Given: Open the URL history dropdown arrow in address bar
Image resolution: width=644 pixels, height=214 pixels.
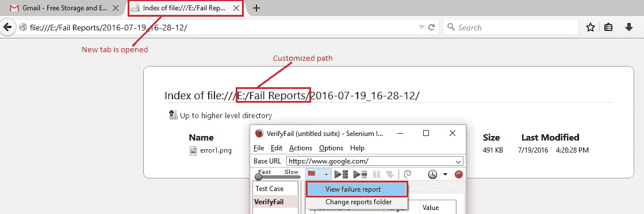Looking at the screenshot, I should 421,28.
